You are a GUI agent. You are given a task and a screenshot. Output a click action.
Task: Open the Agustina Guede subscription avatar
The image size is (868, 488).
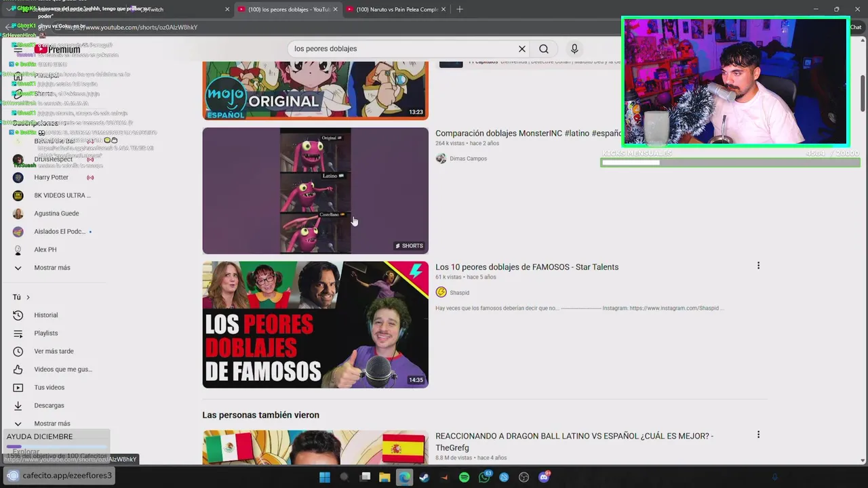18,213
